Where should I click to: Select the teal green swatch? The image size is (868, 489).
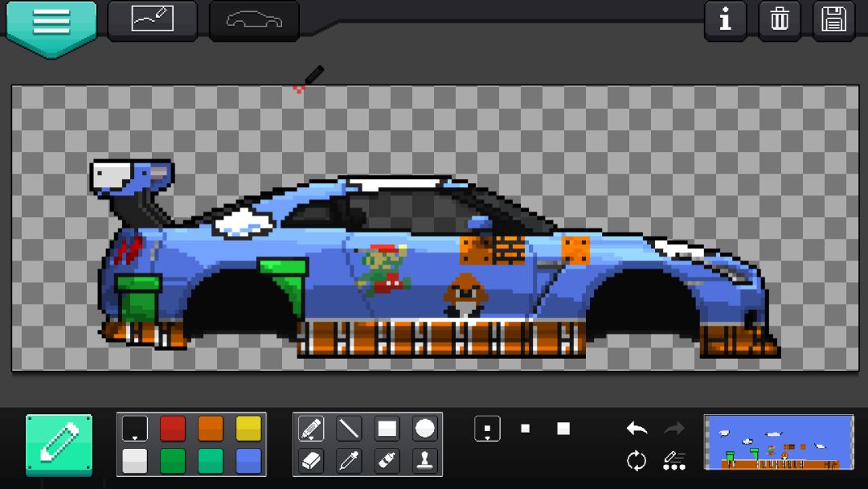(211, 461)
